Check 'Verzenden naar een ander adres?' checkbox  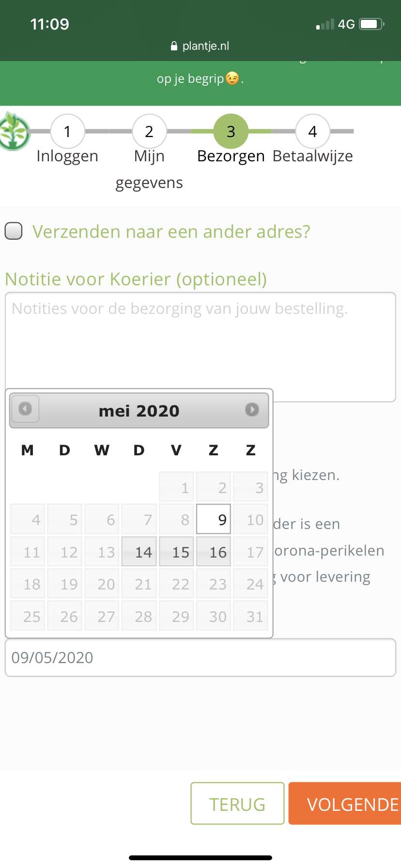click(x=14, y=231)
